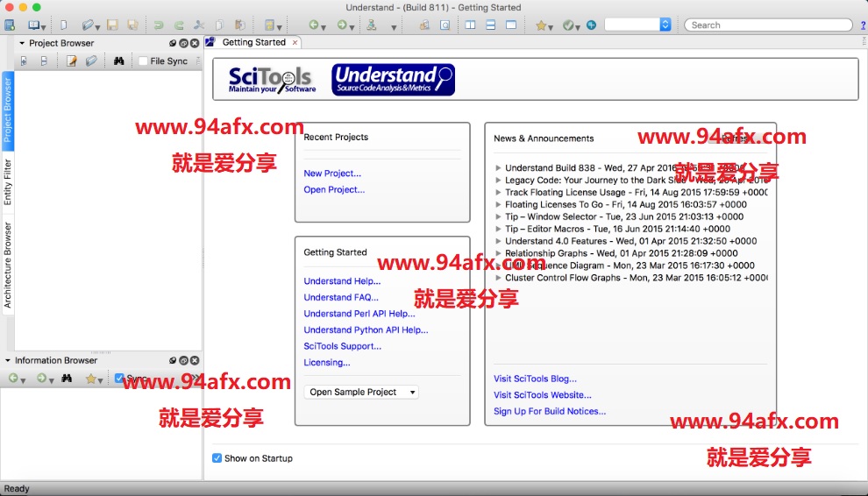
Task: Close the Getting Started tab
Action: click(x=295, y=42)
